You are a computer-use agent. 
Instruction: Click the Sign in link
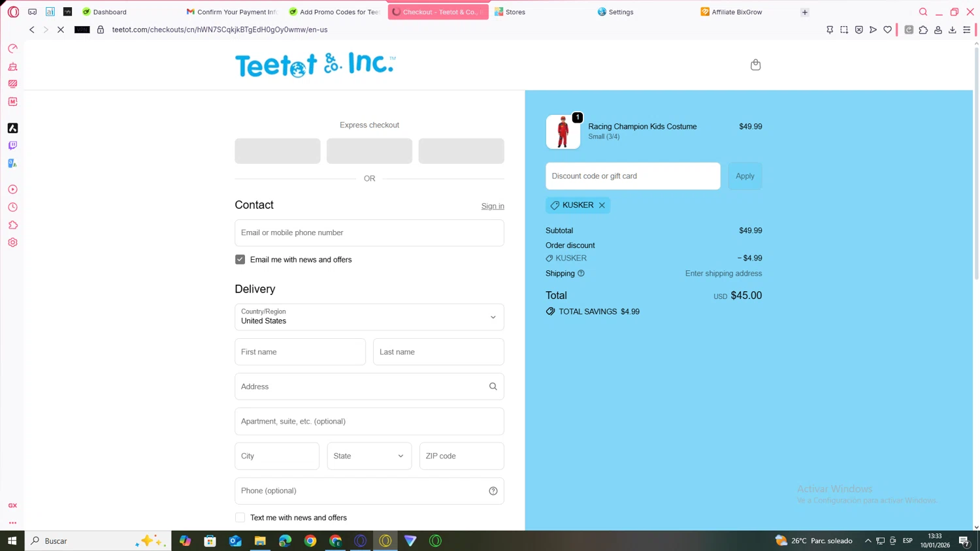493,206
